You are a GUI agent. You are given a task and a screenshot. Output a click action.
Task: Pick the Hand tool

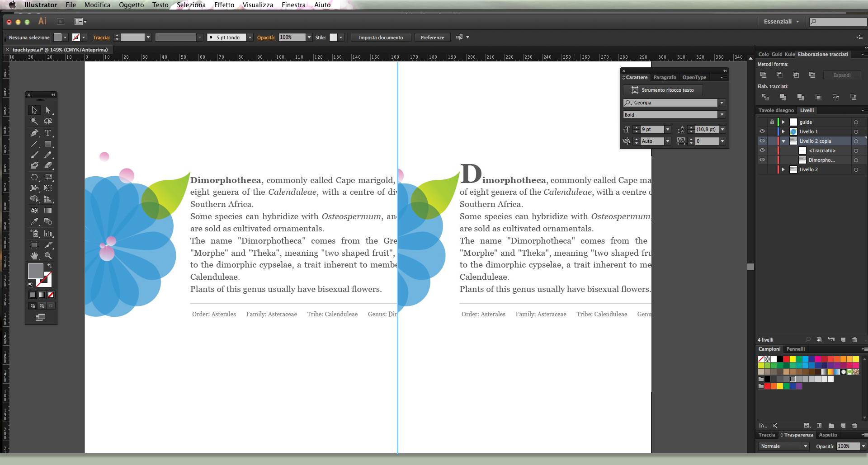[x=34, y=256]
